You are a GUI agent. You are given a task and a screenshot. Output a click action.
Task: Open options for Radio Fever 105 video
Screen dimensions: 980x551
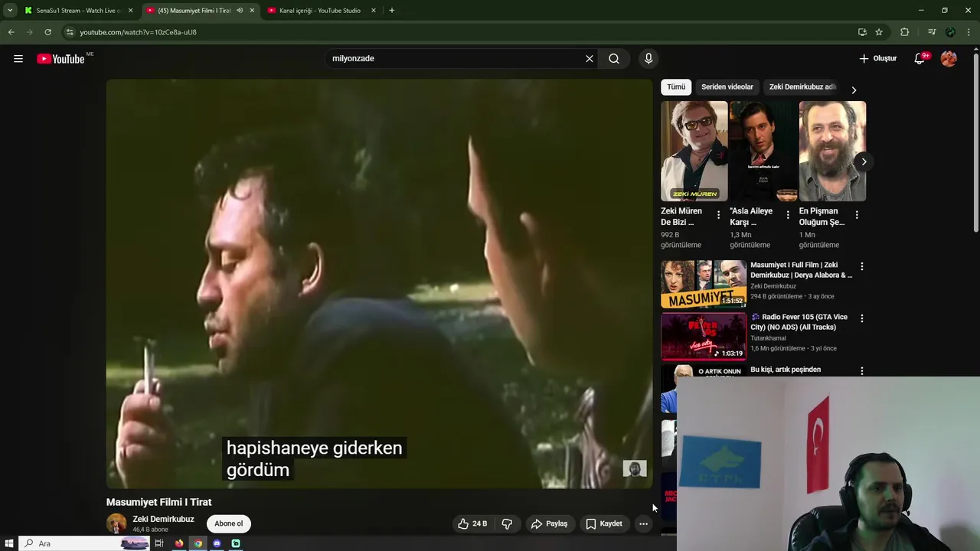862,318
